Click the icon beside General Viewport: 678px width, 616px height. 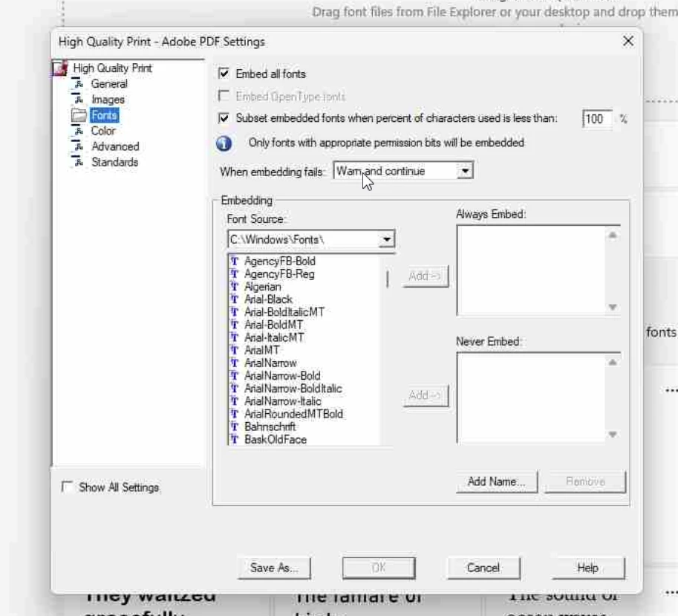point(77,83)
